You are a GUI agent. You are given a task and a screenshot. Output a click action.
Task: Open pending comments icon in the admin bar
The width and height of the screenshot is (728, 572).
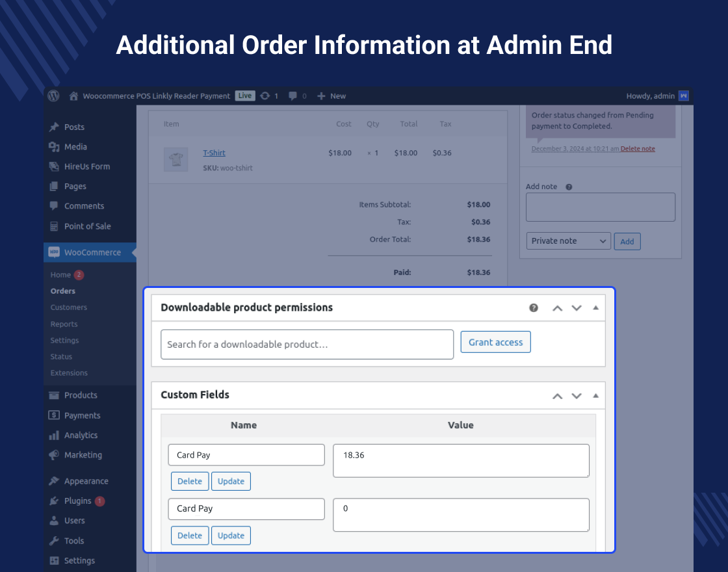click(x=291, y=96)
